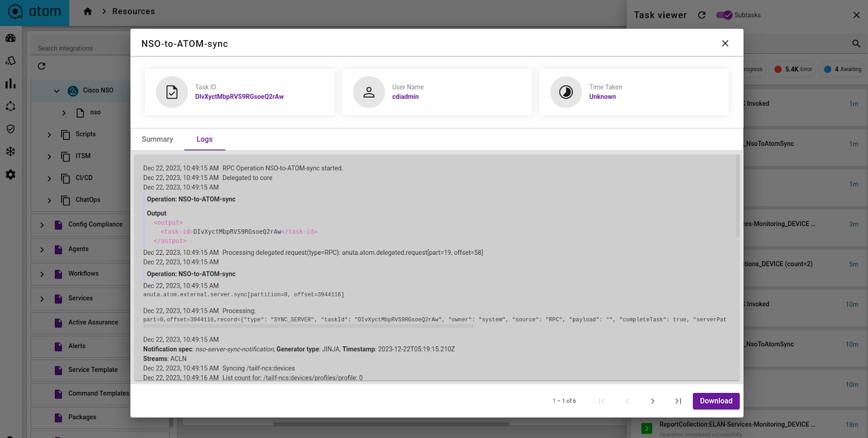Viewport: 868px width, 438px height.
Task: Open the bar chart analytics sidebar icon
Action: click(11, 83)
